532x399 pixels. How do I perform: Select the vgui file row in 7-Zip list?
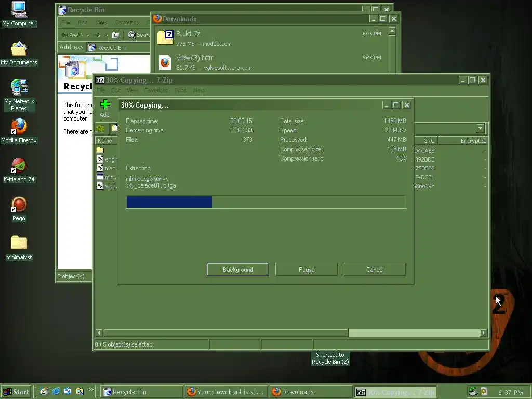pyautogui.click(x=107, y=186)
